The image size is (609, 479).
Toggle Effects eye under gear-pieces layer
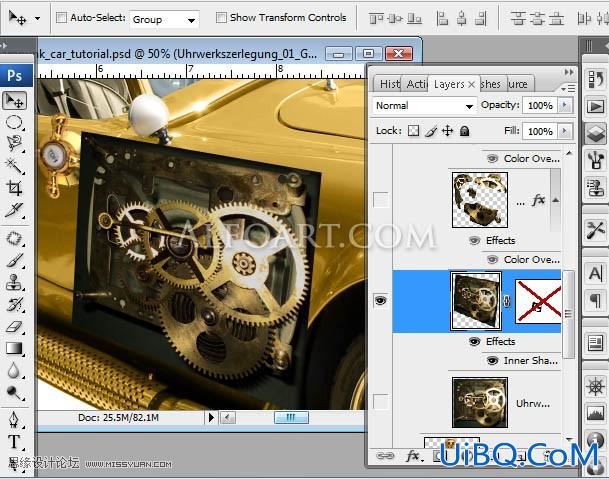click(475, 240)
